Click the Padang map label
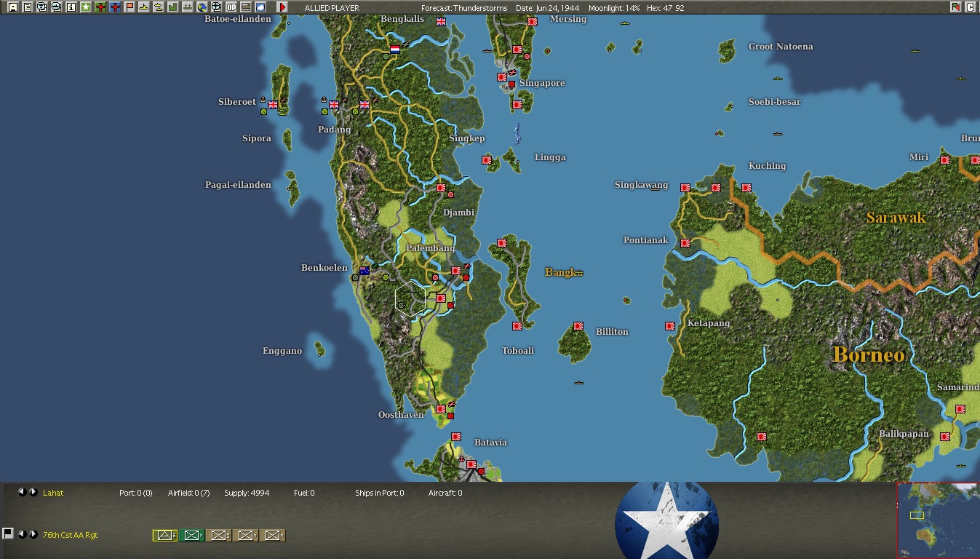980x559 pixels. 335,130
